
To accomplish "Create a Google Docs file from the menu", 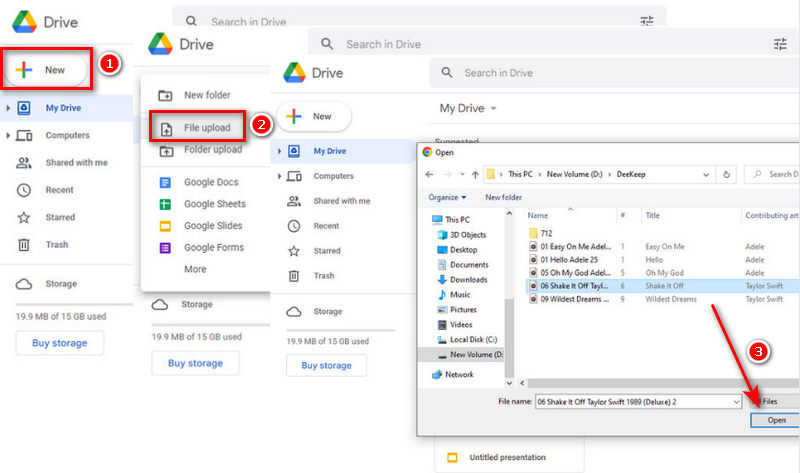I will click(x=211, y=182).
